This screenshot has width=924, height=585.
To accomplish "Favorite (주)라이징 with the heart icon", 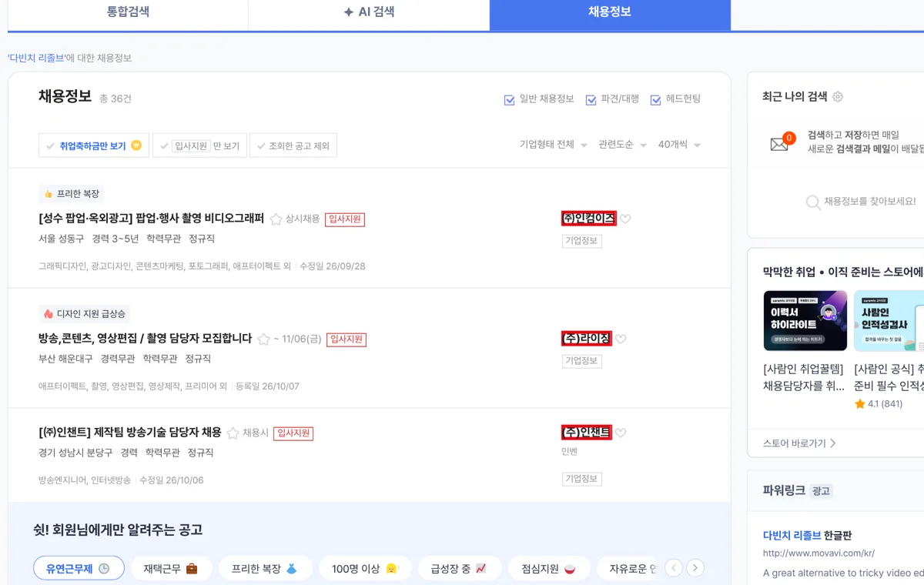I will pos(621,339).
